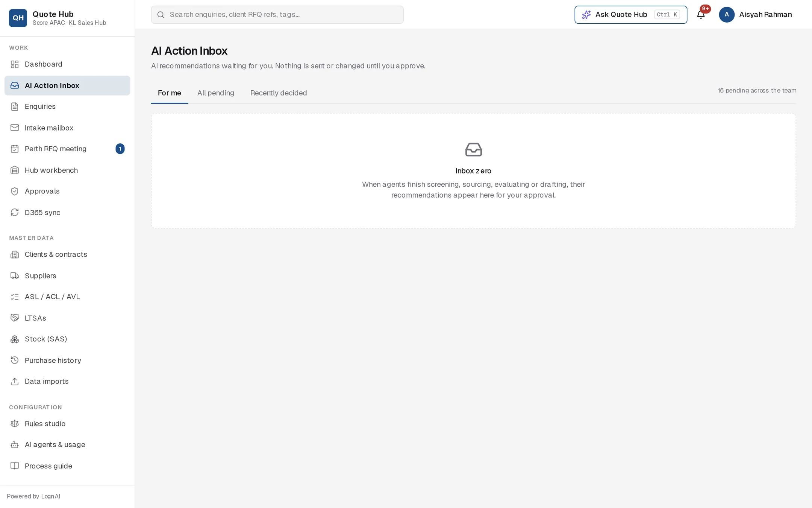Click the 16 pending across the team text
The image size is (812, 508).
point(757,90)
